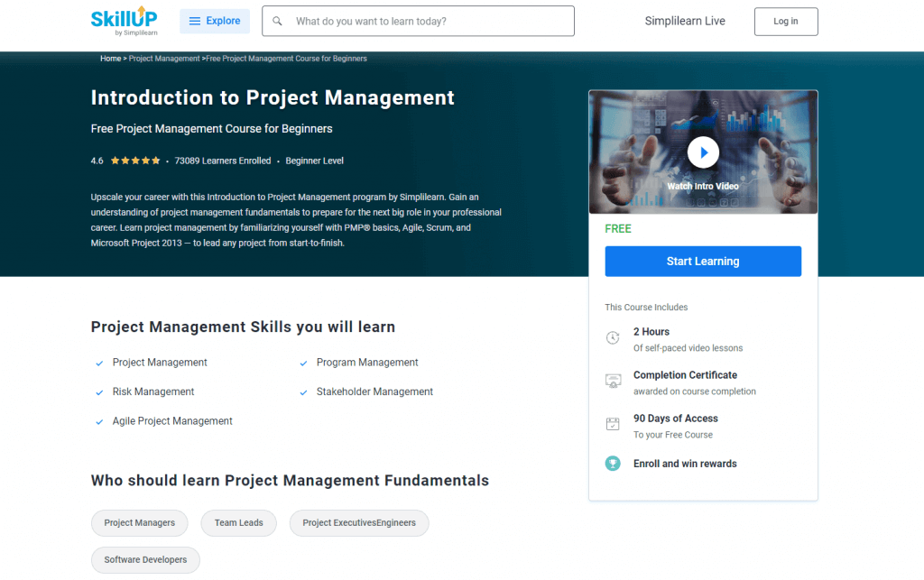Click the 4.6 rating number

(97, 161)
